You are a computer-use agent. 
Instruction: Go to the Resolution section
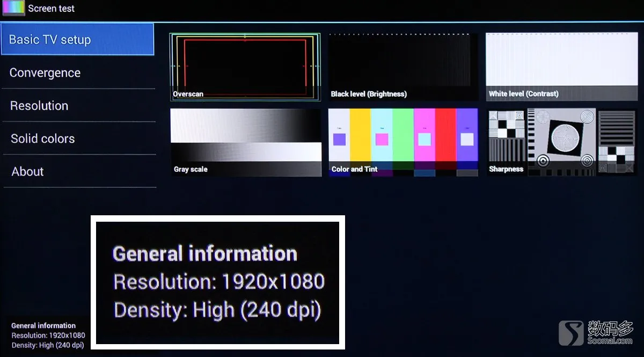point(79,105)
